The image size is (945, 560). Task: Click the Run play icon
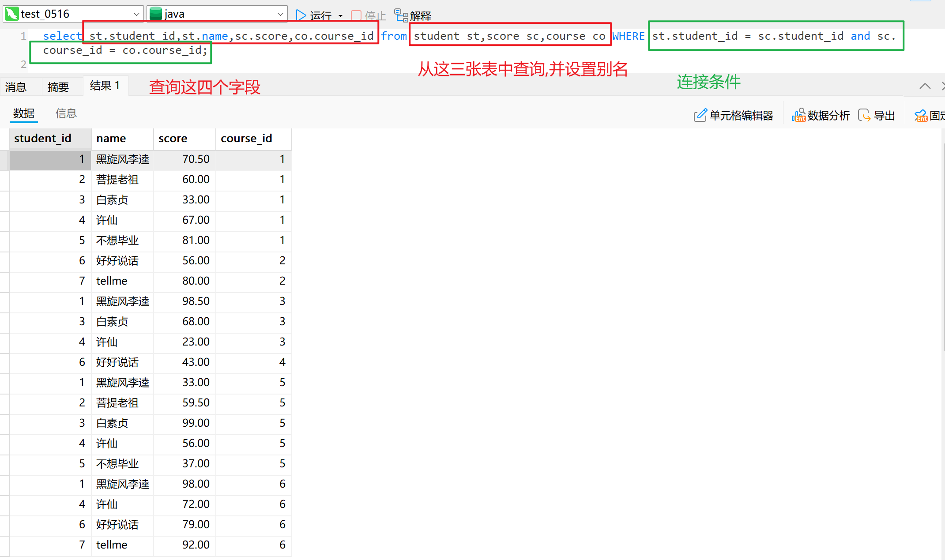(301, 15)
